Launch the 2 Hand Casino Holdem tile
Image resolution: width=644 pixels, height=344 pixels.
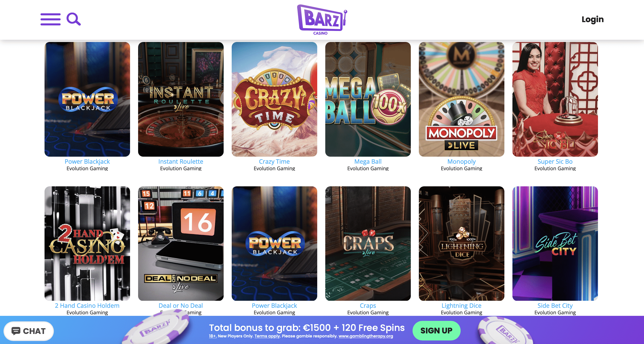point(87,243)
